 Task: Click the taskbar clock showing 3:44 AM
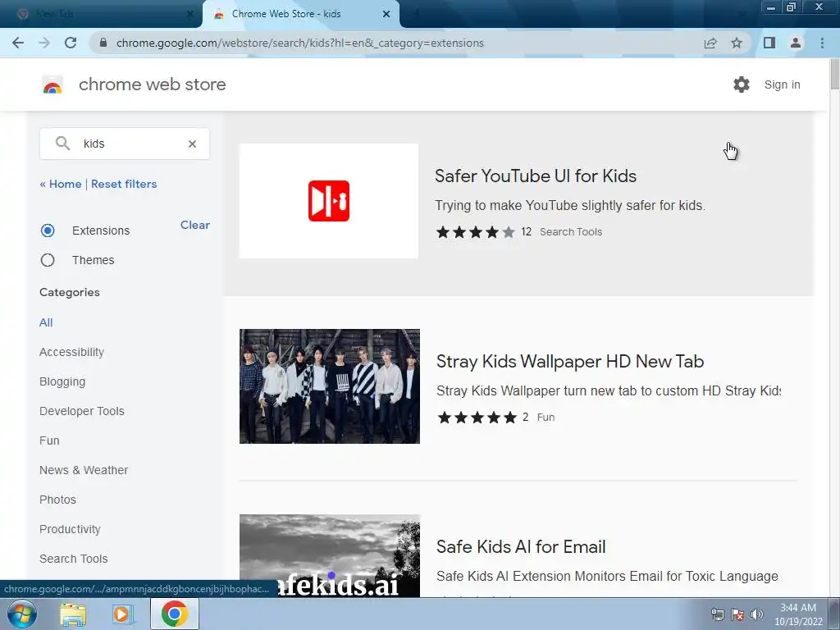(798, 614)
